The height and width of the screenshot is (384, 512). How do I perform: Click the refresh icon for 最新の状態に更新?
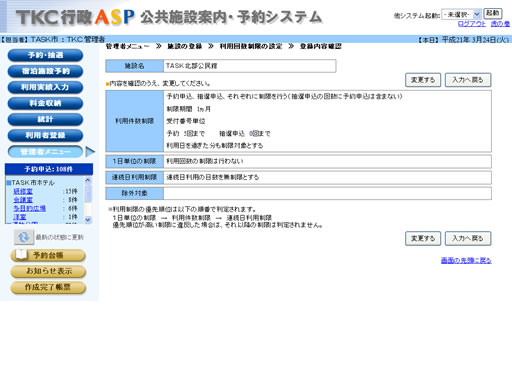(24, 237)
